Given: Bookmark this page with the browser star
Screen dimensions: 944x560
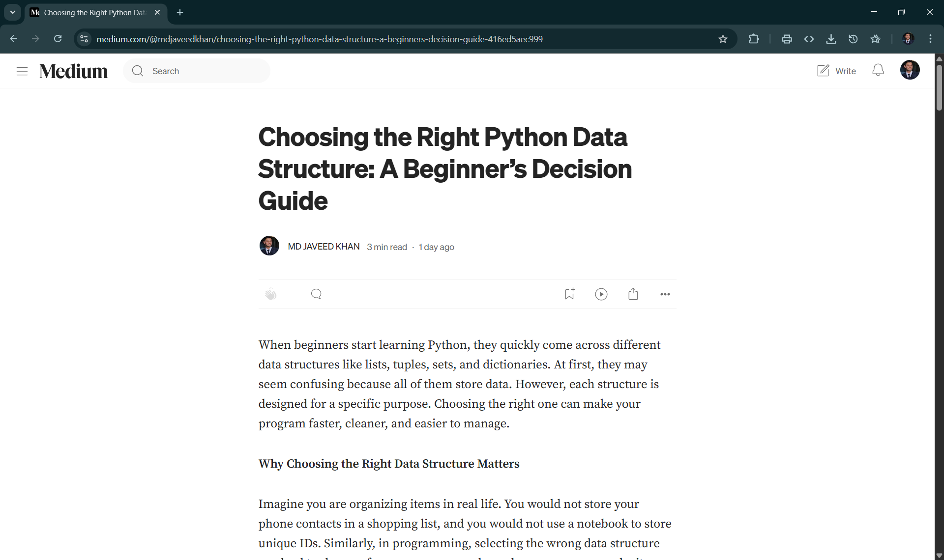Looking at the screenshot, I should coord(723,39).
